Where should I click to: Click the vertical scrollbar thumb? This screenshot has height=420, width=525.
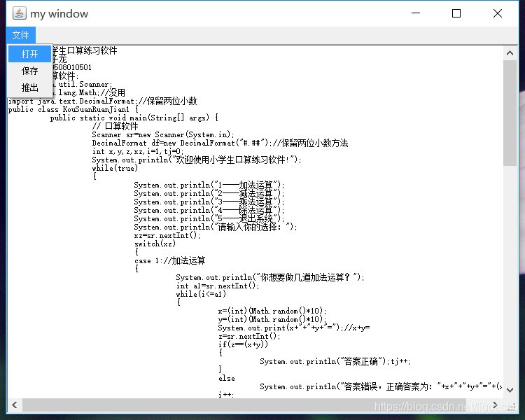(x=510, y=113)
